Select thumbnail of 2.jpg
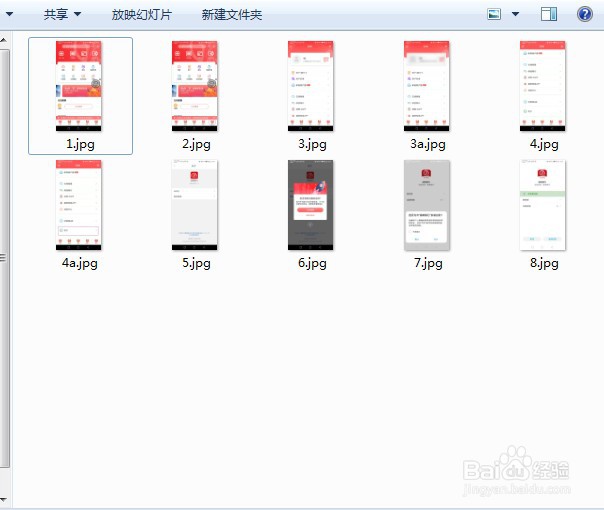The image size is (604, 510). click(x=195, y=86)
